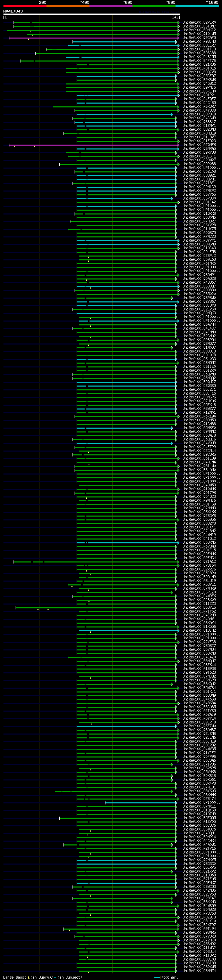This screenshot has height=980, width=222.
Task: Click the cyan alignment bar for UniRef100_P48255
Action: click(122, 57)
